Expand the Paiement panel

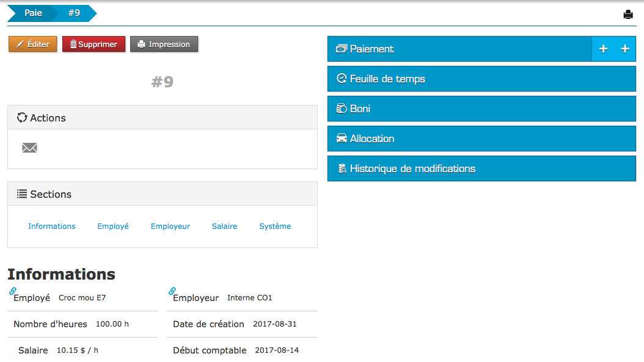458,49
